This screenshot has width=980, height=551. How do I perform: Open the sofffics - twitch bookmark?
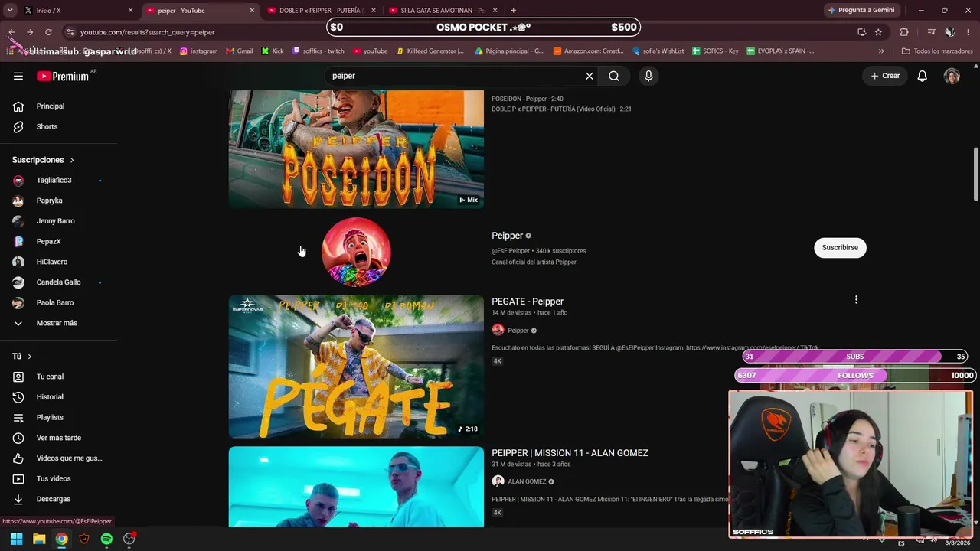click(x=318, y=51)
